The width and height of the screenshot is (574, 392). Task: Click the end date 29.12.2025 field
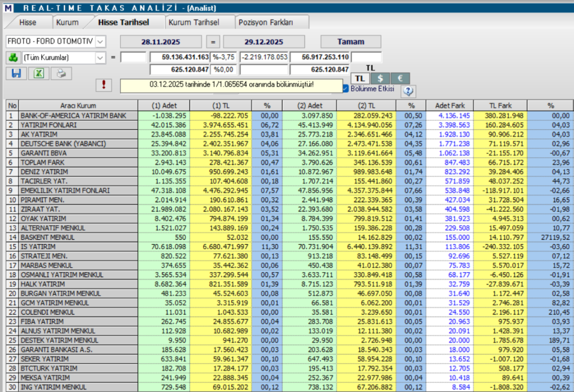tap(264, 41)
